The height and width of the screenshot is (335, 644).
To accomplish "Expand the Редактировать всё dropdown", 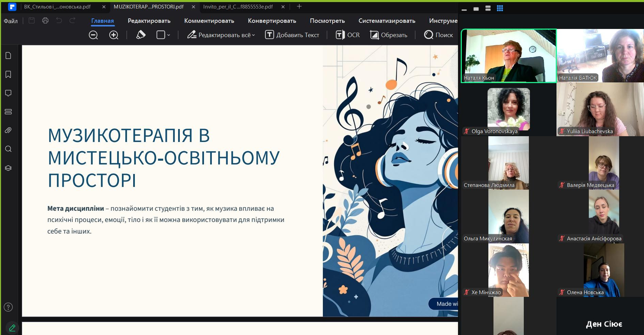I will pos(253,35).
